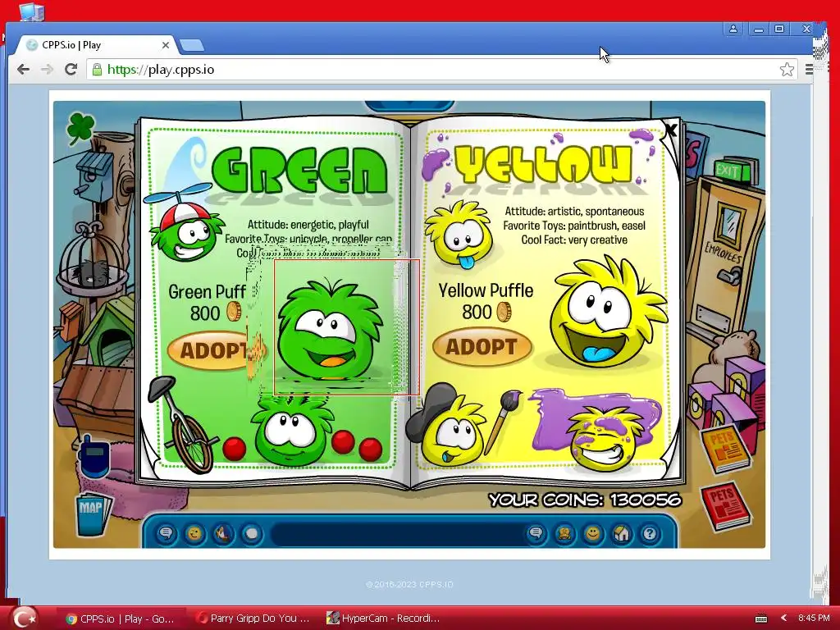Click the unicycle picture
Viewport: 840px width, 630px height.
pyautogui.click(x=183, y=425)
